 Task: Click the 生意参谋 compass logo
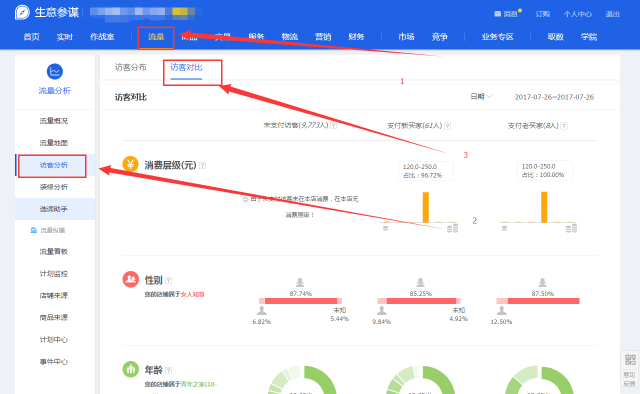[x=22, y=12]
